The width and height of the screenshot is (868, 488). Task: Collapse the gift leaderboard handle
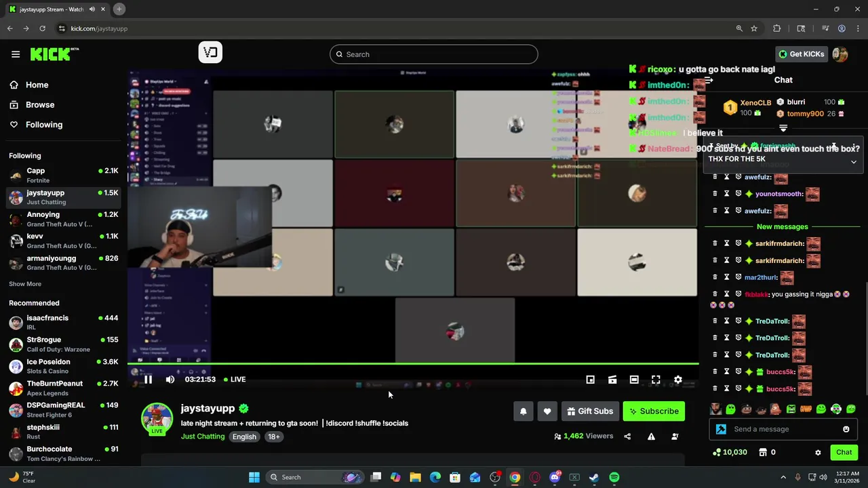pos(783,127)
